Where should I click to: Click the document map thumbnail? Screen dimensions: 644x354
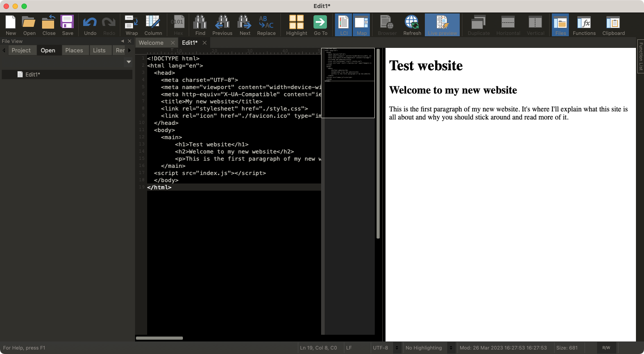(348, 83)
